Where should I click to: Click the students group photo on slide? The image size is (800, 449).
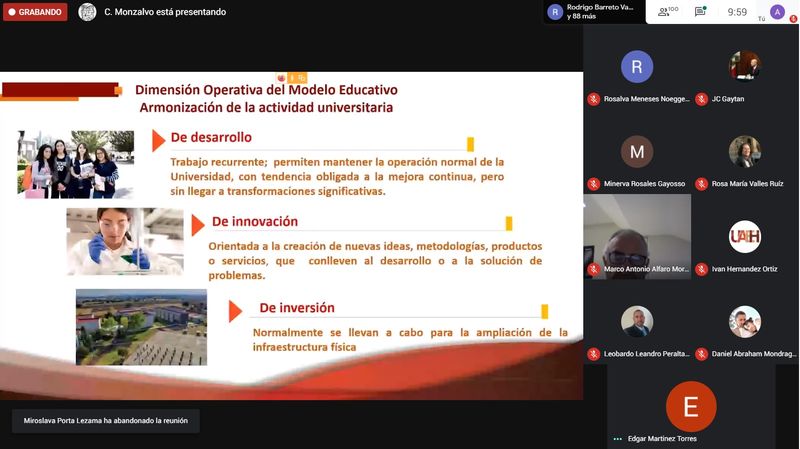tap(76, 164)
